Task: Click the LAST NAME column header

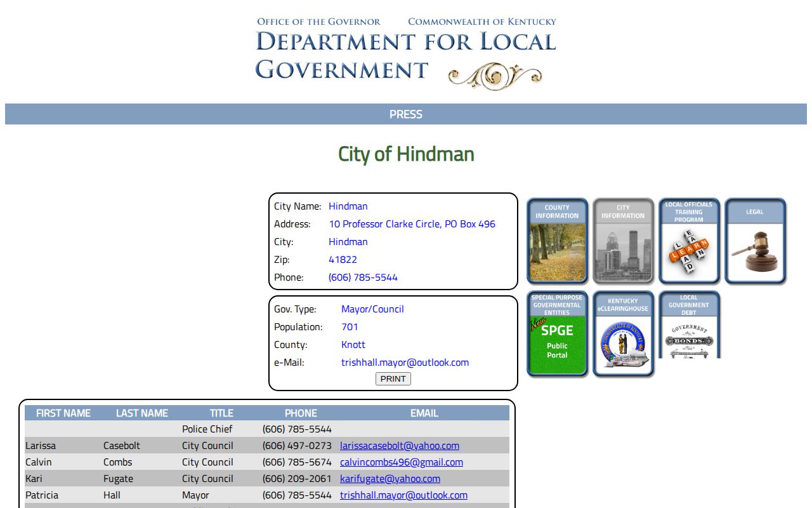Action: [142, 413]
